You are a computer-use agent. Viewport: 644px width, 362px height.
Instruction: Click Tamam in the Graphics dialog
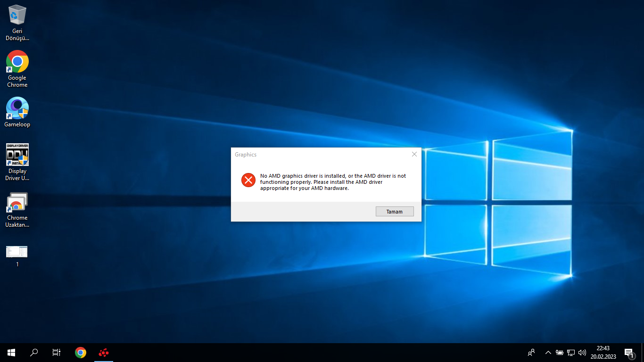point(395,212)
